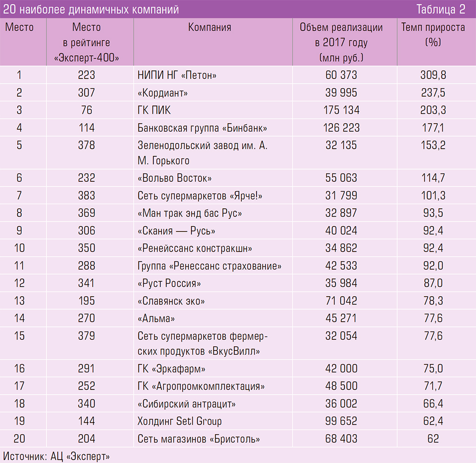
Task: Click the '«Сибирский антрацит»' cell
Action: click(x=186, y=404)
